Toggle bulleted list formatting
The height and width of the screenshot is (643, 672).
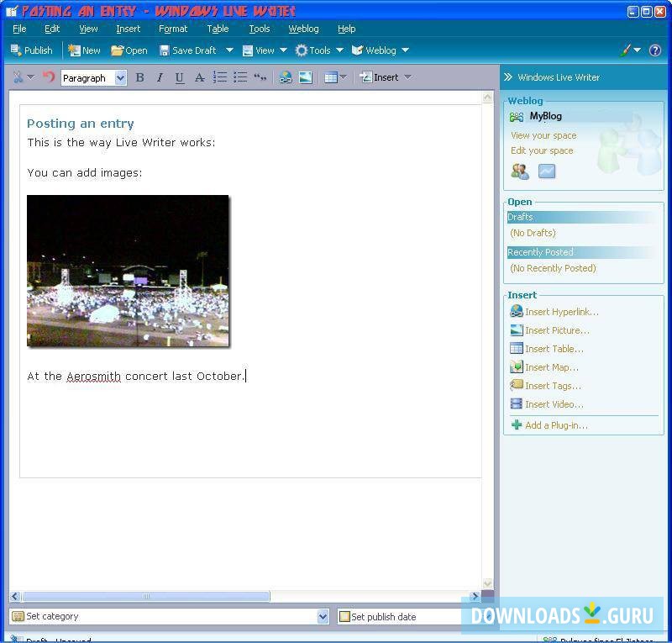[x=240, y=77]
